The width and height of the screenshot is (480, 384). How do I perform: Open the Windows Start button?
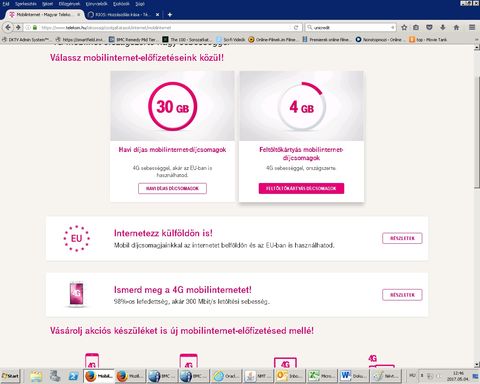click(x=10, y=376)
